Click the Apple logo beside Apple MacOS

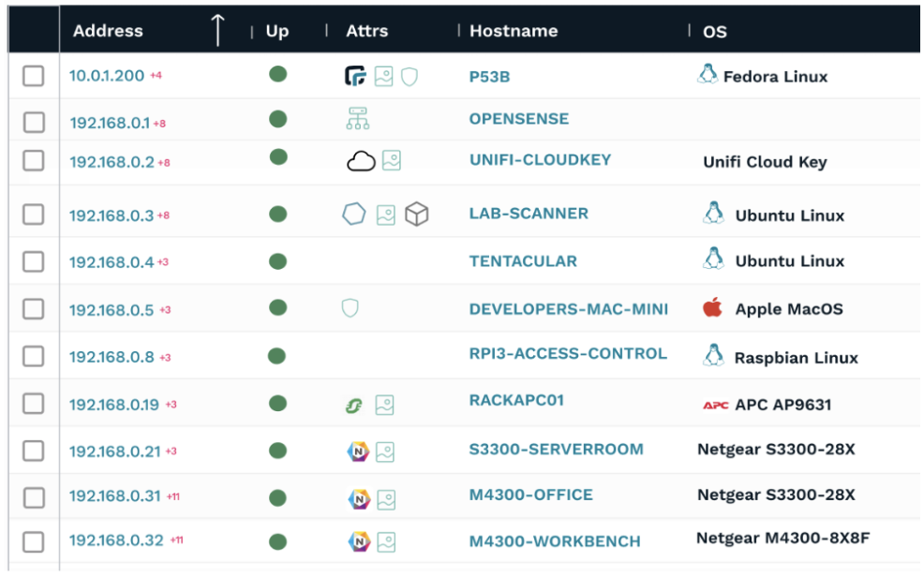(x=712, y=307)
